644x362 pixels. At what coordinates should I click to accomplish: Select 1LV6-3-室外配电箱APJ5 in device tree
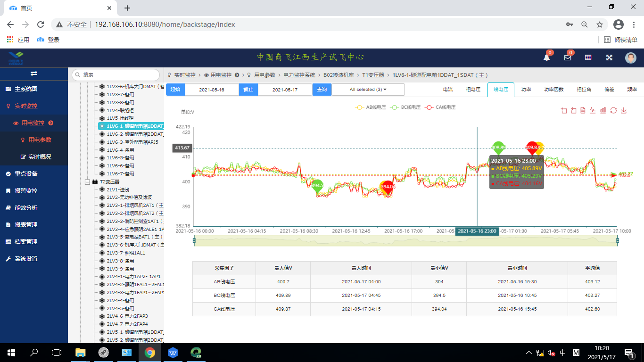click(x=132, y=142)
